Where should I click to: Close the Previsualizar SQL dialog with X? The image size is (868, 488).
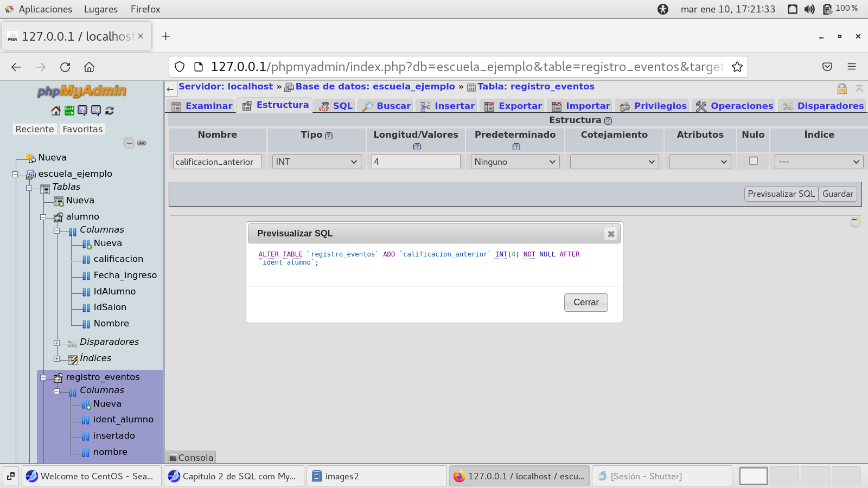point(611,234)
